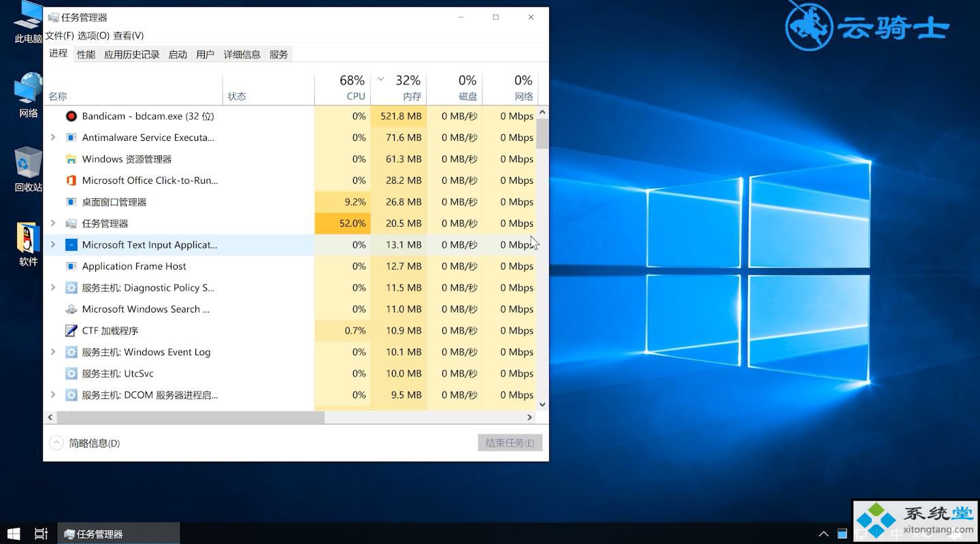The width and height of the screenshot is (980, 544).
Task: Click the CTF 加载程序 pen icon
Action: pos(71,331)
